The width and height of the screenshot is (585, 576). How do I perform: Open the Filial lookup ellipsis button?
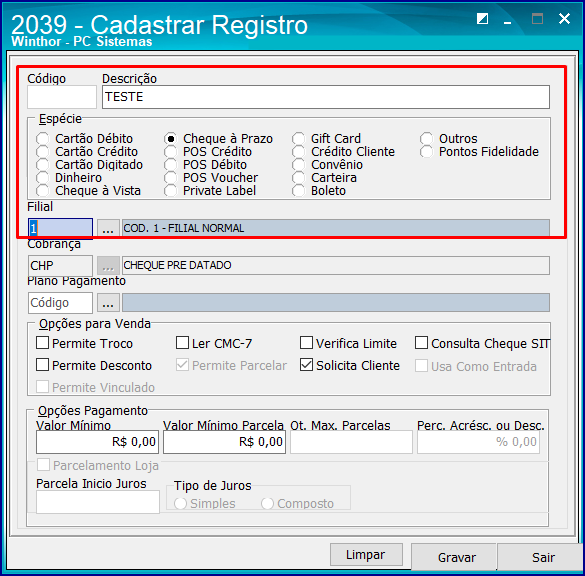tap(108, 228)
